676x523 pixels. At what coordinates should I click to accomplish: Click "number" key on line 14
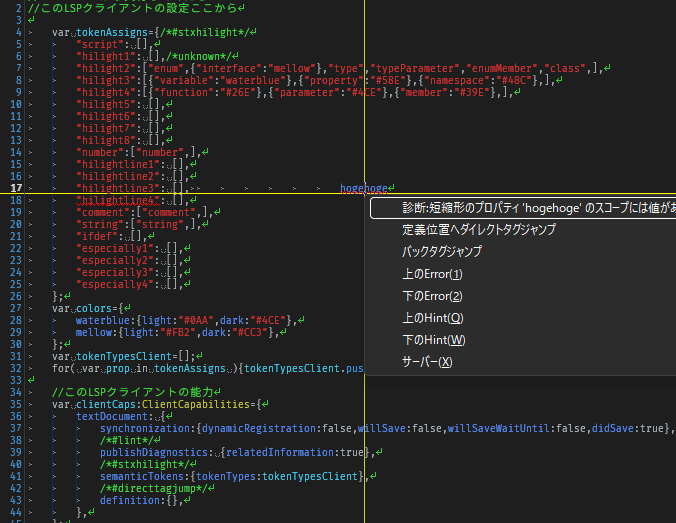(x=100, y=153)
